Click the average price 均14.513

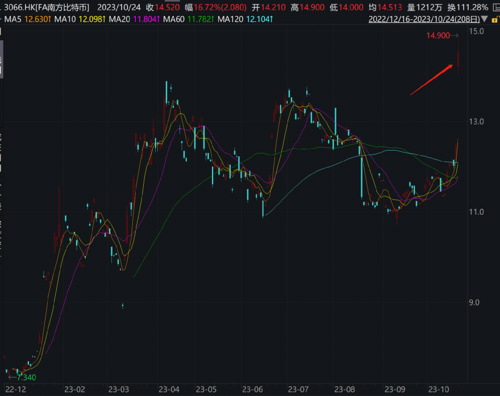[x=385, y=7]
